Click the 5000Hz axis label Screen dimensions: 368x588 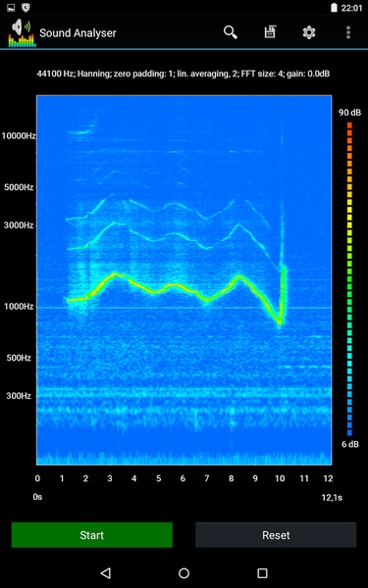coord(19,187)
